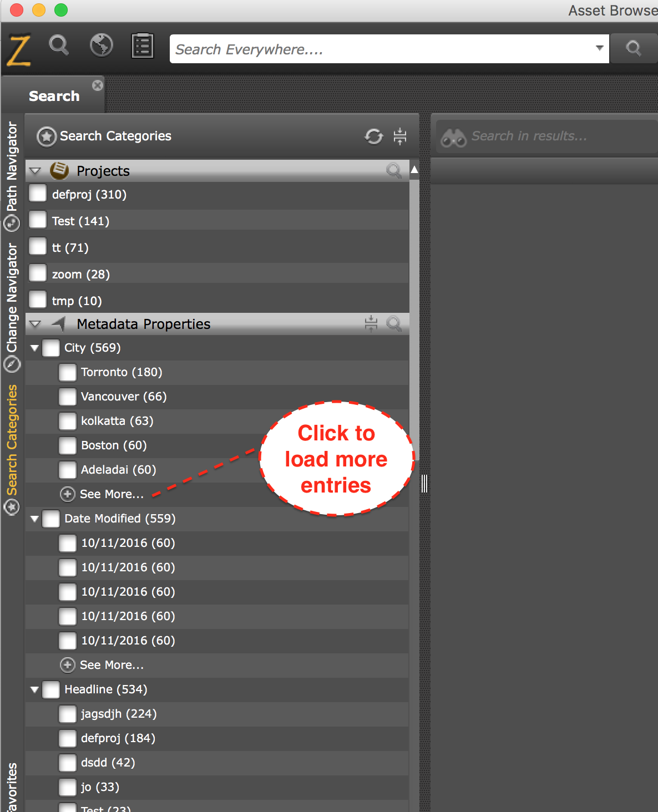Click collapse-all icon beside Search Categories refresh

tap(400, 136)
